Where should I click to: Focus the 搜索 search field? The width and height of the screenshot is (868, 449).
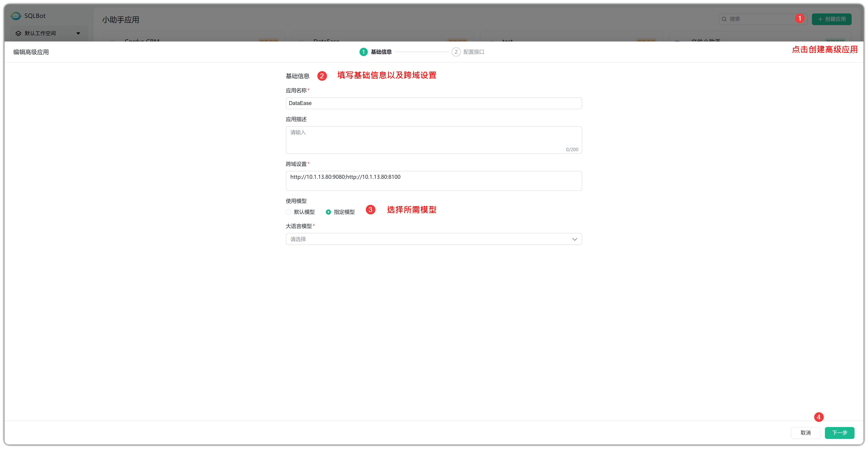(763, 19)
